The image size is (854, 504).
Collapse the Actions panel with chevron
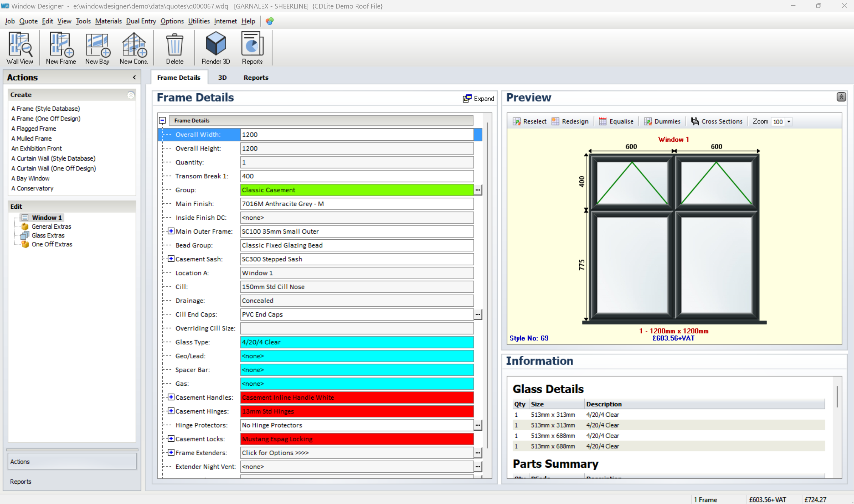pos(134,77)
